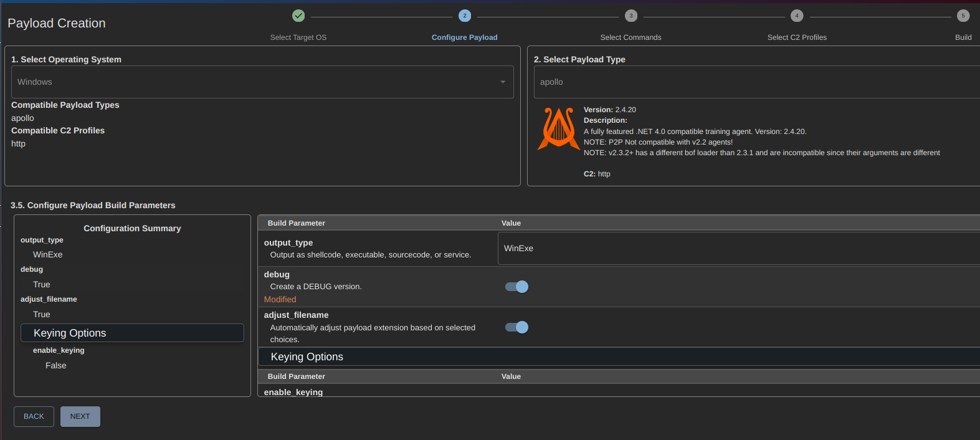Select the Select C2 Profiles step label
This screenshot has width=980, height=440.
coord(797,37)
